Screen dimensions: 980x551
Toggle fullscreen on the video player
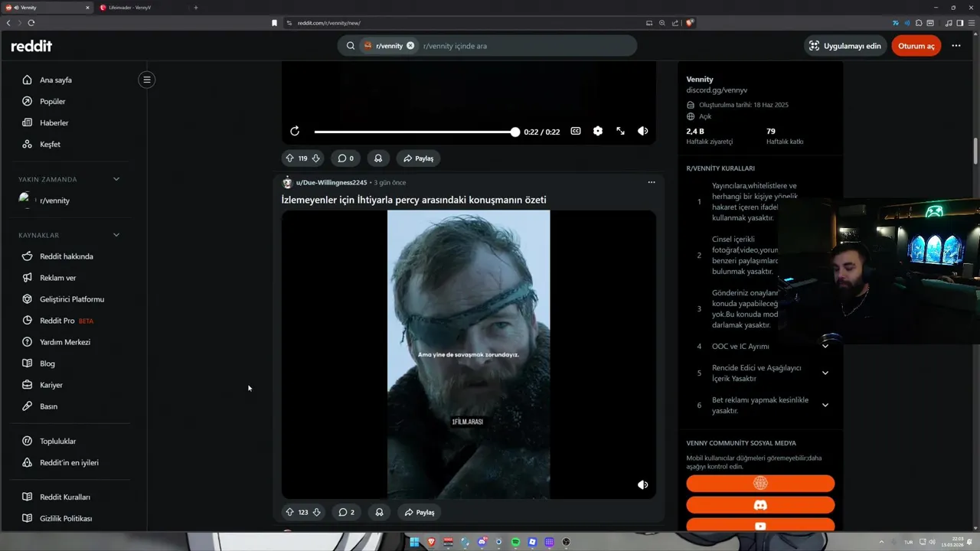[x=620, y=132]
